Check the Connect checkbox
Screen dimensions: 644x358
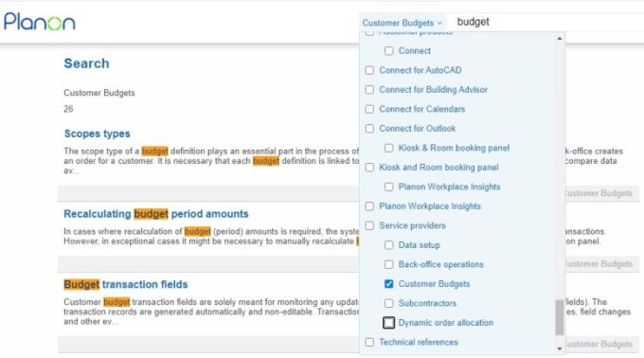tap(388, 51)
